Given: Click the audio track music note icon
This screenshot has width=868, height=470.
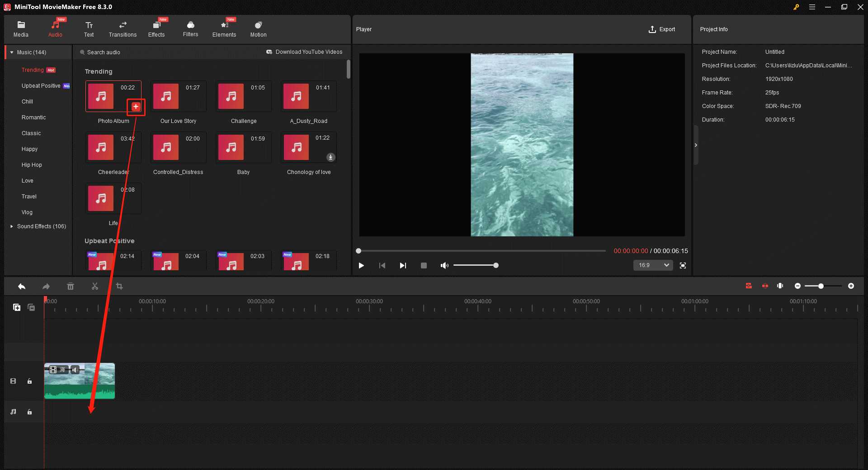Looking at the screenshot, I should pos(13,412).
